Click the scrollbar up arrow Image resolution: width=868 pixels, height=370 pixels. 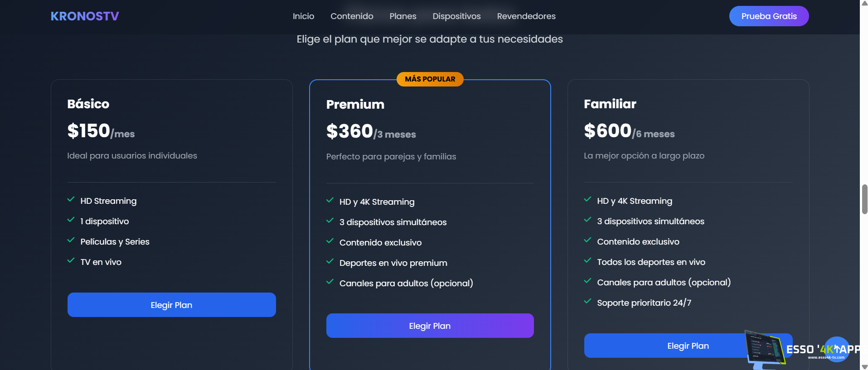864,3
